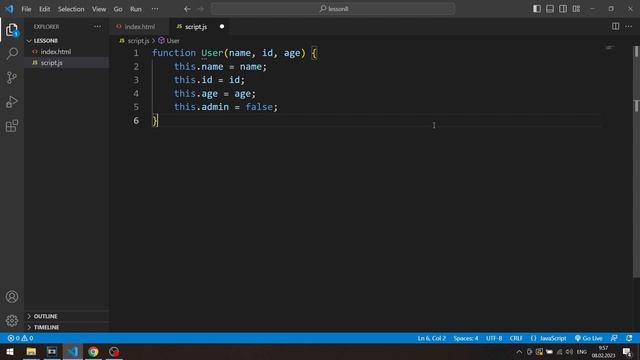The width and height of the screenshot is (640, 360).
Task: Place cursor on this.admin = false line
Action: pyautogui.click(x=226, y=107)
